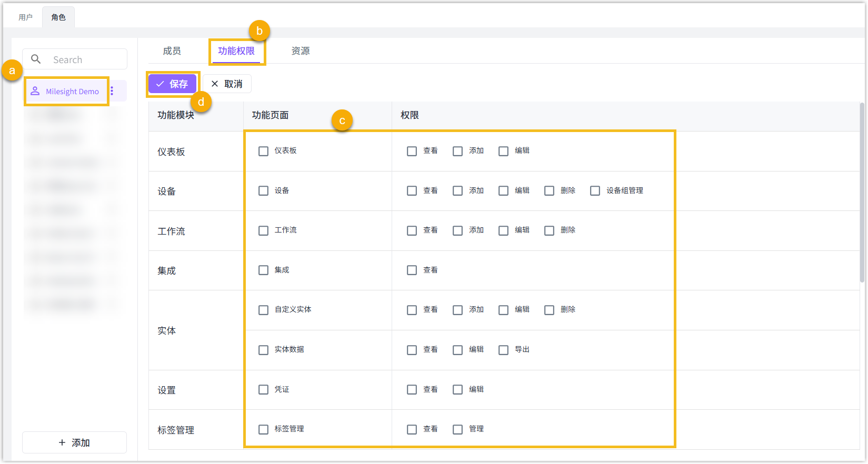Enable 查看 permission for 集成
Viewport: 868px width, 464px height.
(x=412, y=270)
